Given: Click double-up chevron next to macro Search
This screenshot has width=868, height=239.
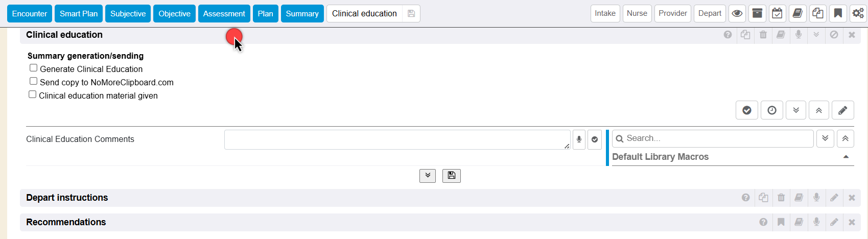Looking at the screenshot, I should (845, 138).
